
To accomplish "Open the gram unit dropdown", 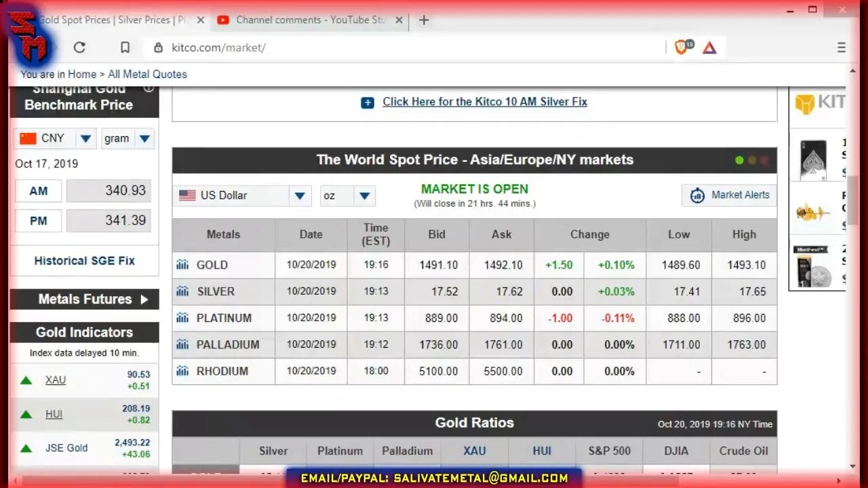I will [144, 138].
